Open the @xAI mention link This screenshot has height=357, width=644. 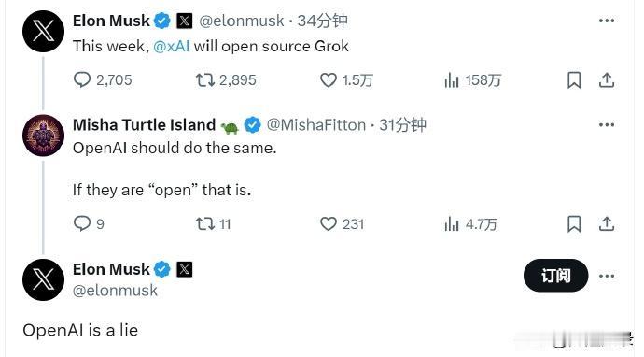click(172, 46)
